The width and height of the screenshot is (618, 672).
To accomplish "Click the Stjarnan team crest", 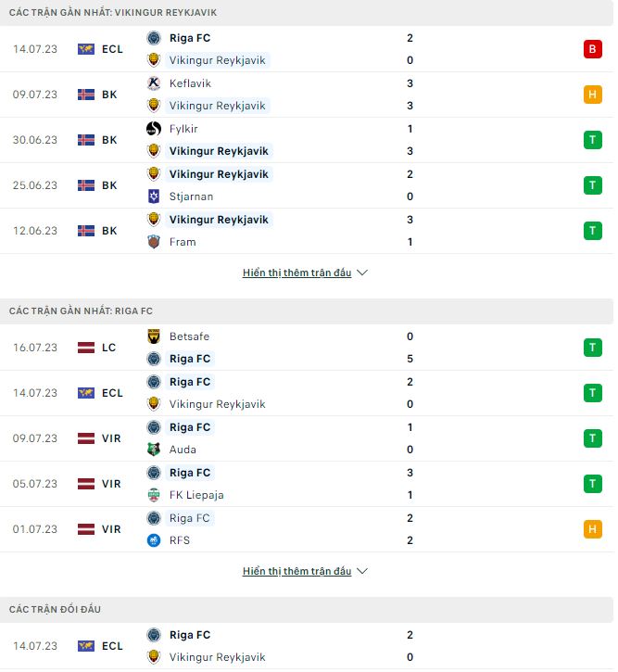I will [154, 197].
